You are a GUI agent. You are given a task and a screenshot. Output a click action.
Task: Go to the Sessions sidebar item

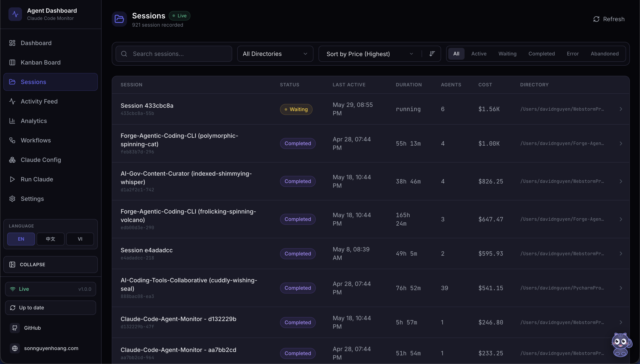tap(51, 82)
